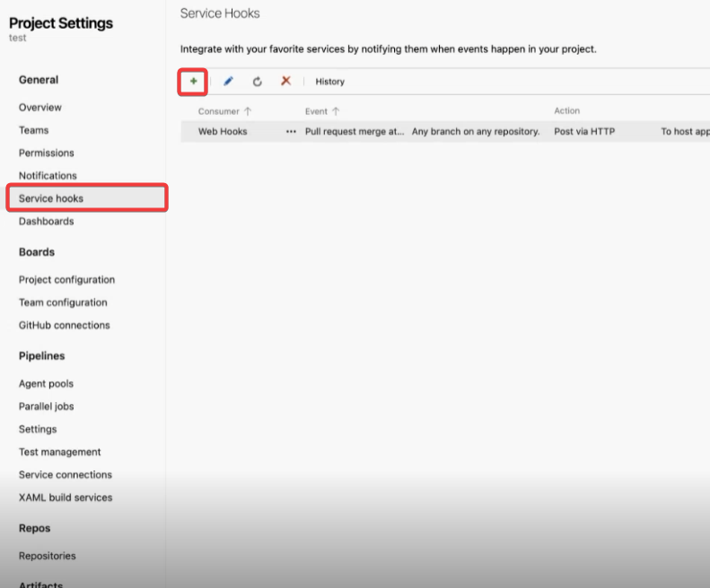Open History from the service hooks toolbar
The width and height of the screenshot is (710, 588).
tap(329, 82)
